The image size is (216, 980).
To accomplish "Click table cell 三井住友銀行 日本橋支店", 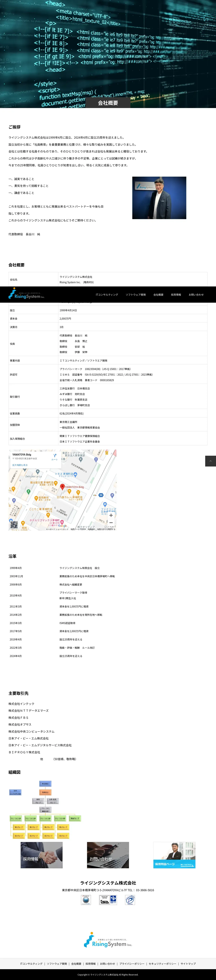I will [x=75, y=388].
